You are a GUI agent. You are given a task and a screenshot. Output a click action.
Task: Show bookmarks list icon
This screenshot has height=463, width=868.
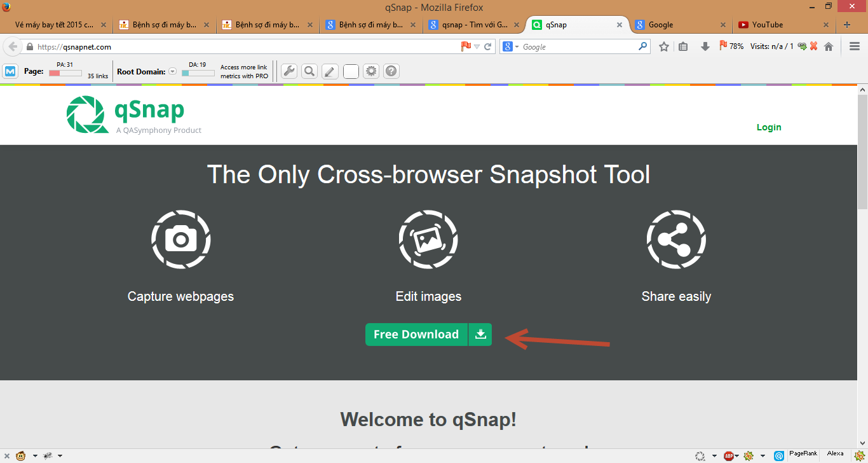tap(683, 46)
